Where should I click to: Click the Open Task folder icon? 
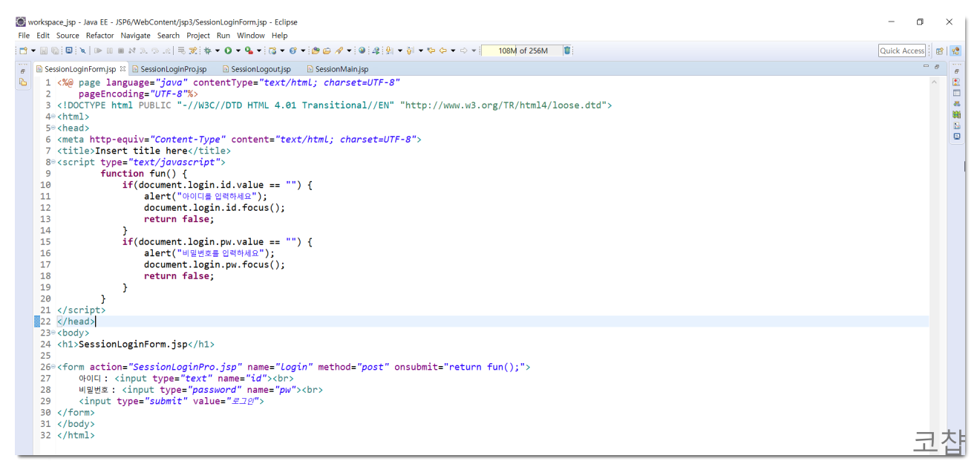click(x=327, y=50)
